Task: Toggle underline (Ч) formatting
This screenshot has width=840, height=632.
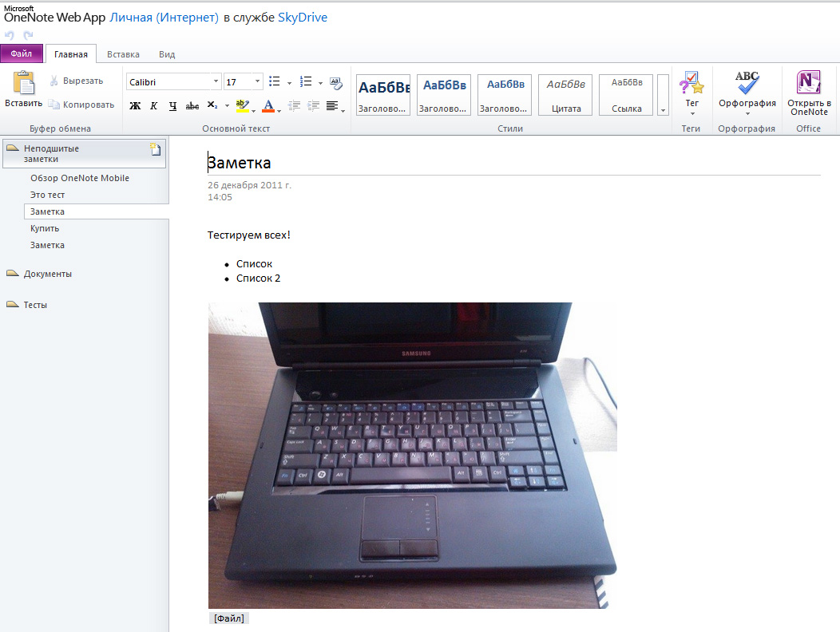Action: [x=172, y=105]
